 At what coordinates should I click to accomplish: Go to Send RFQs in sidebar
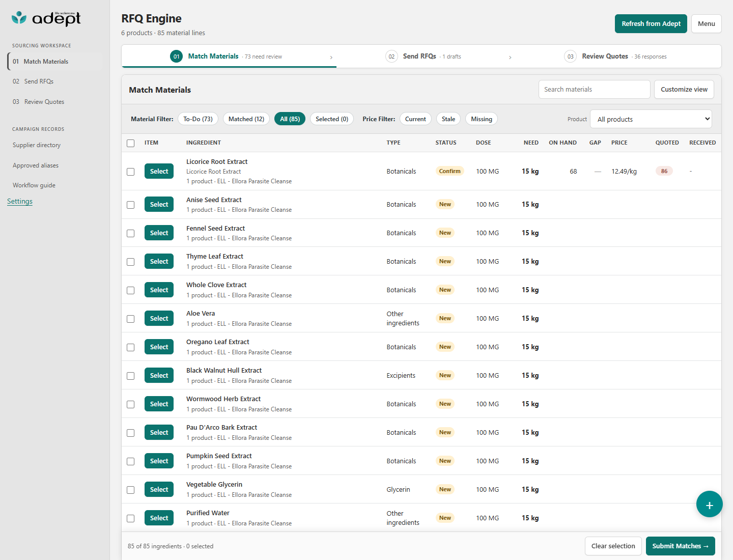tap(39, 81)
